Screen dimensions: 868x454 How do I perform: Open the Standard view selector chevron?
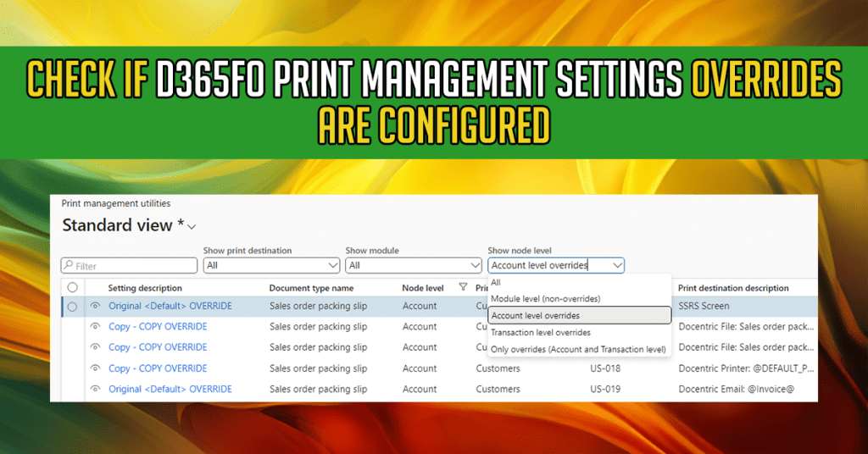click(x=192, y=227)
